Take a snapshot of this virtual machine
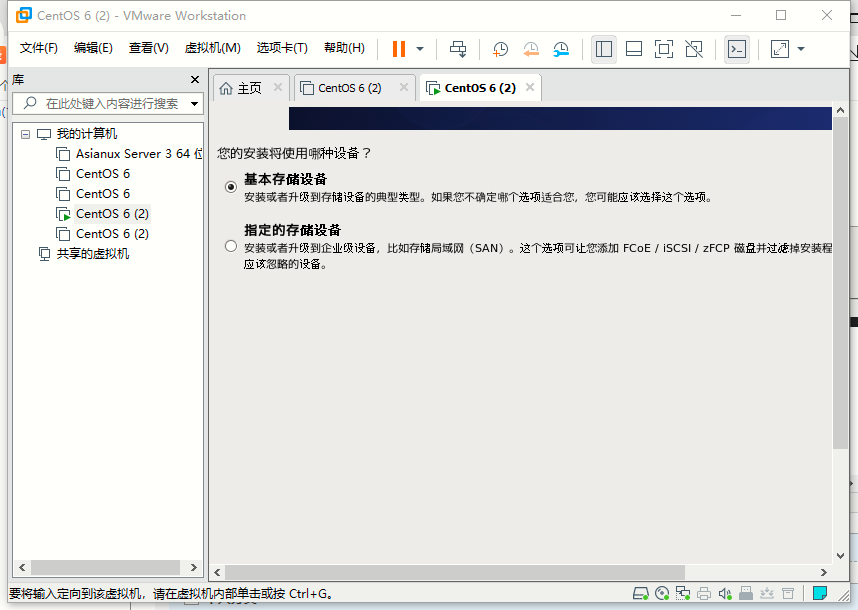 pos(500,49)
